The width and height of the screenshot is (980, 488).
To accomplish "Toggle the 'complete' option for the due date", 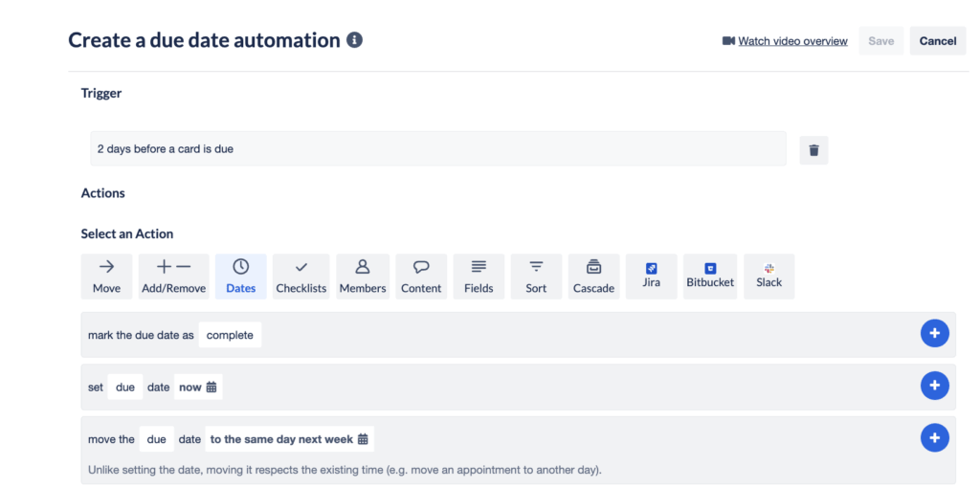I will click(230, 335).
